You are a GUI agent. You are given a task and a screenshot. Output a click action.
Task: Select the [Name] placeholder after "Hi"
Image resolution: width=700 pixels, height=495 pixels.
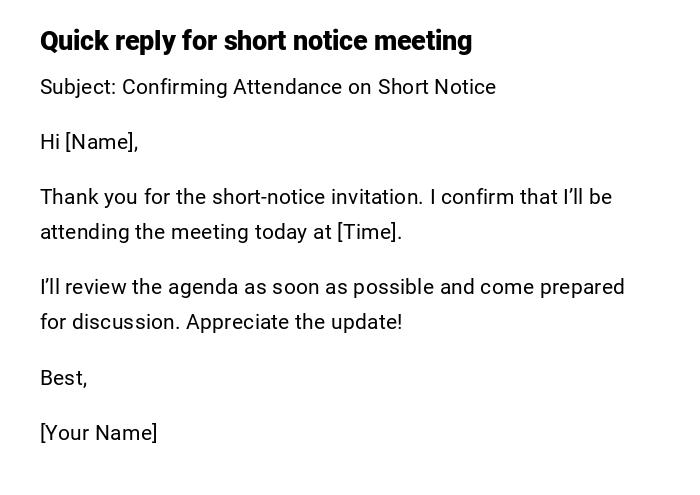[x=100, y=142]
